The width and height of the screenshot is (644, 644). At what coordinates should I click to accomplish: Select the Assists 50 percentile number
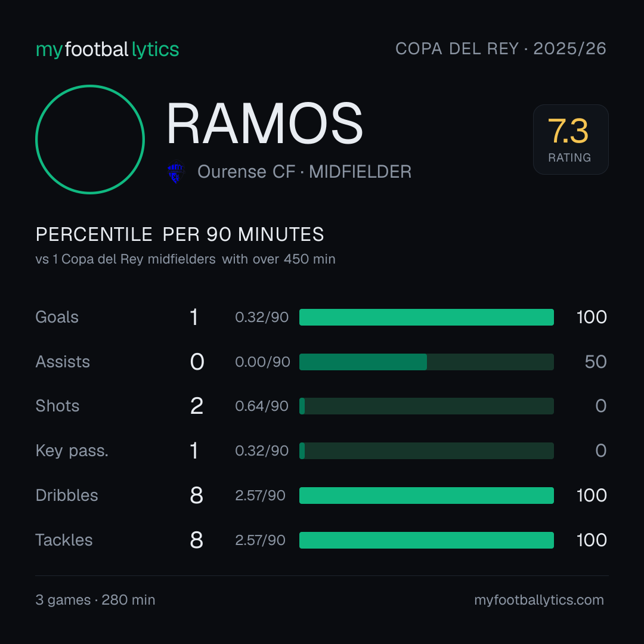pos(596,362)
